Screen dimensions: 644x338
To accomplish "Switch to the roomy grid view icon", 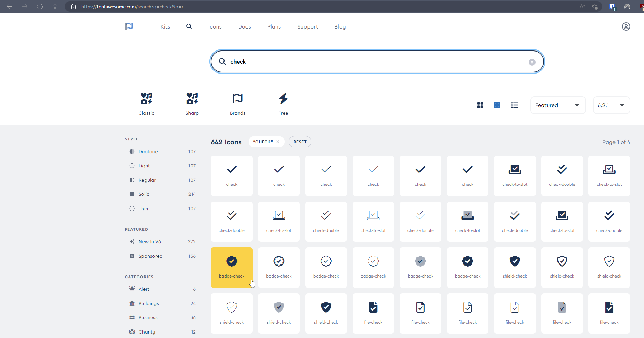I will pos(480,105).
